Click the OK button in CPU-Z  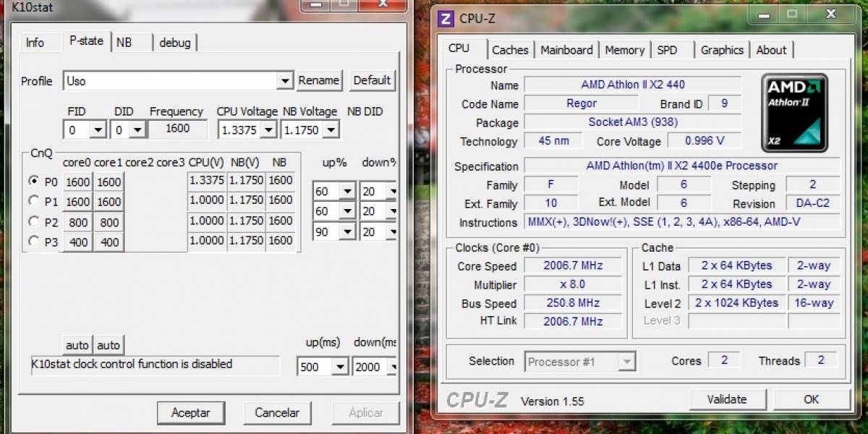click(812, 399)
